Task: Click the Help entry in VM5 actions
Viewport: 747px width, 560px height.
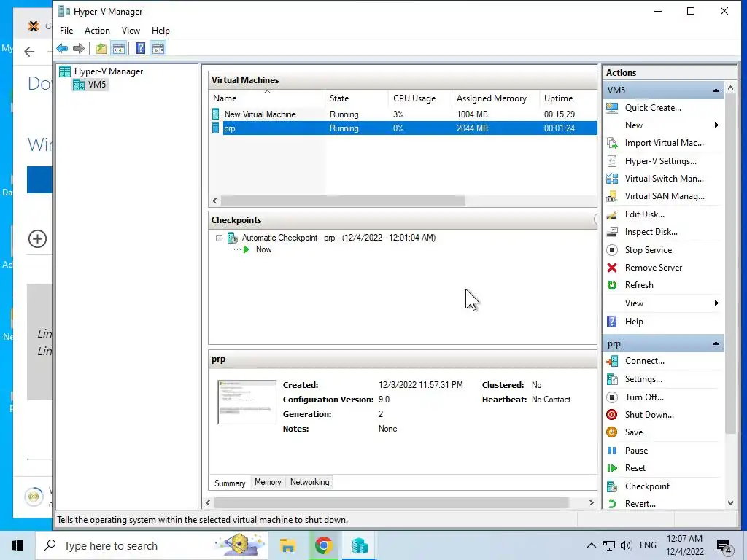Action: pyautogui.click(x=634, y=322)
